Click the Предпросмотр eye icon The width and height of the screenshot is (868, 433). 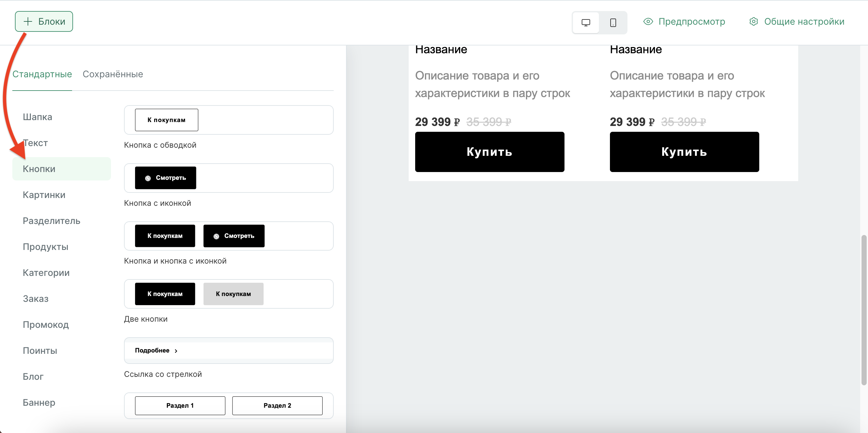[x=648, y=21]
